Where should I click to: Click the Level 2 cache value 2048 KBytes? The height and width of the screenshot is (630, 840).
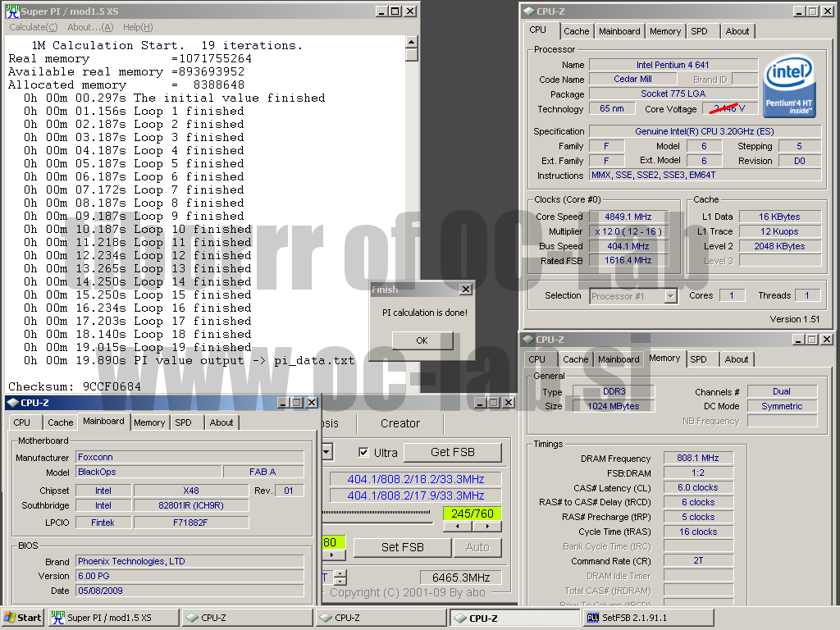pyautogui.click(x=779, y=246)
